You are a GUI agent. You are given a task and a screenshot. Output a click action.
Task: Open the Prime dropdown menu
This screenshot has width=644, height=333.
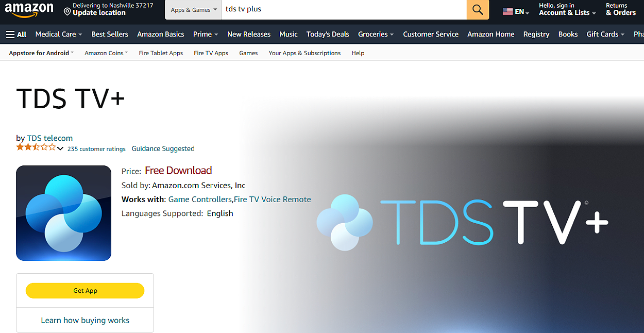205,34
